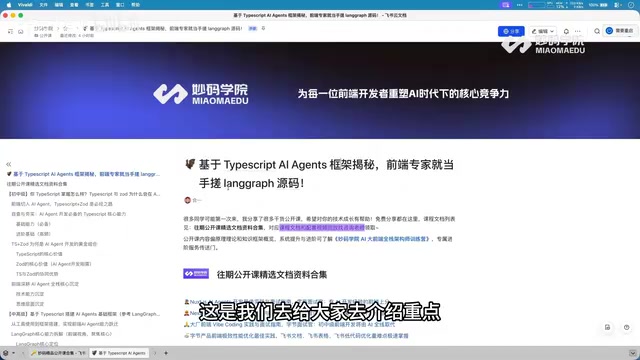Image resolution: width=640 pixels, height=360 pixels.
Task: Open the 文件 menu in the menu bar
Action: (44, 5)
